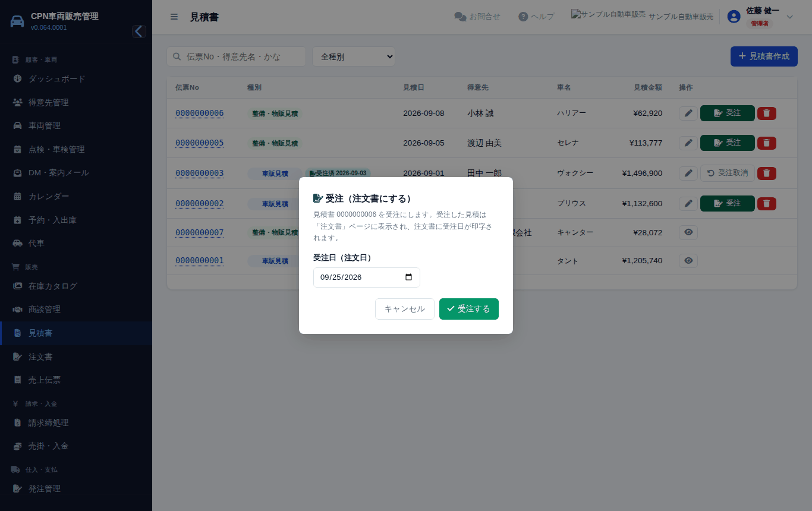Open 予約・入出庫 in the sidebar
This screenshot has width=812, height=511.
click(x=76, y=220)
